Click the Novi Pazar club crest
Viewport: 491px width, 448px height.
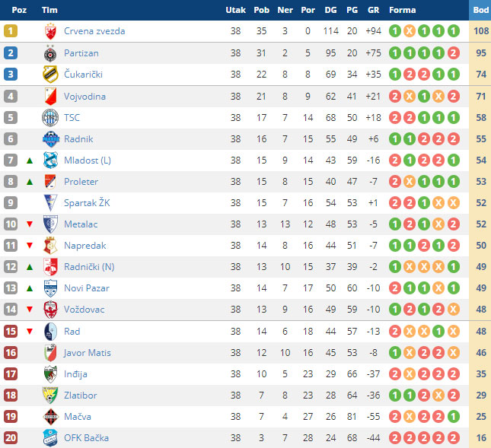click(50, 288)
